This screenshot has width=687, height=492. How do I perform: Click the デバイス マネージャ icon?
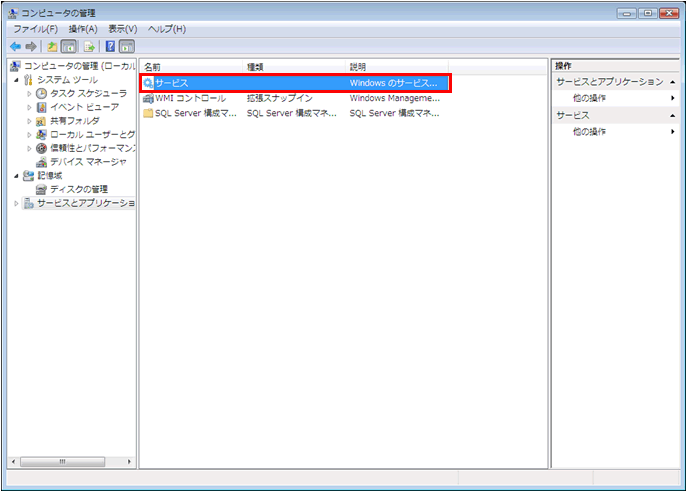(41, 162)
